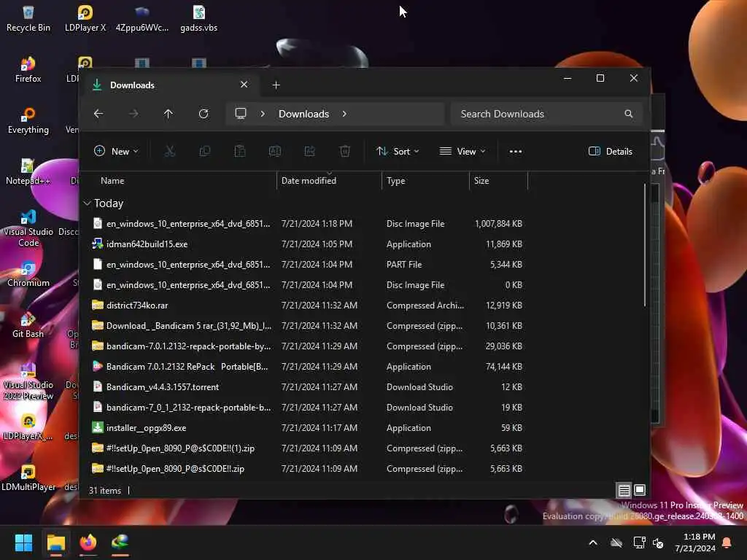747x560 pixels.
Task: Open Recycle Bin desktop icon
Action: click(28, 18)
